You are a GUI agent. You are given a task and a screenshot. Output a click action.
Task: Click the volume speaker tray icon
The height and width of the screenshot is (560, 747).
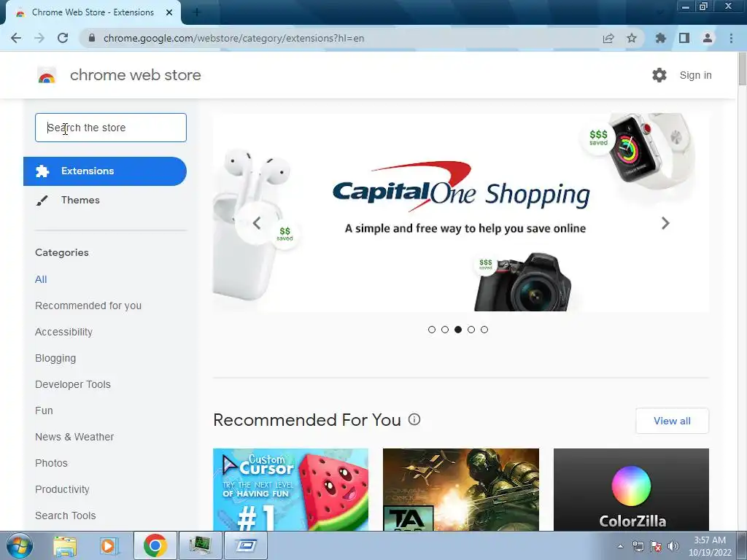click(673, 546)
